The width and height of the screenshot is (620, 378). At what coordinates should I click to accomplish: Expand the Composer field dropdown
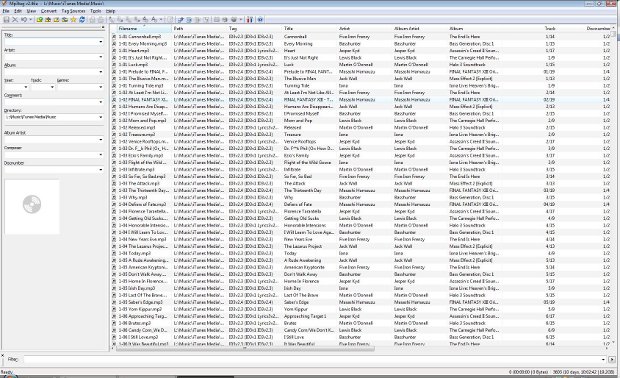pos(100,155)
